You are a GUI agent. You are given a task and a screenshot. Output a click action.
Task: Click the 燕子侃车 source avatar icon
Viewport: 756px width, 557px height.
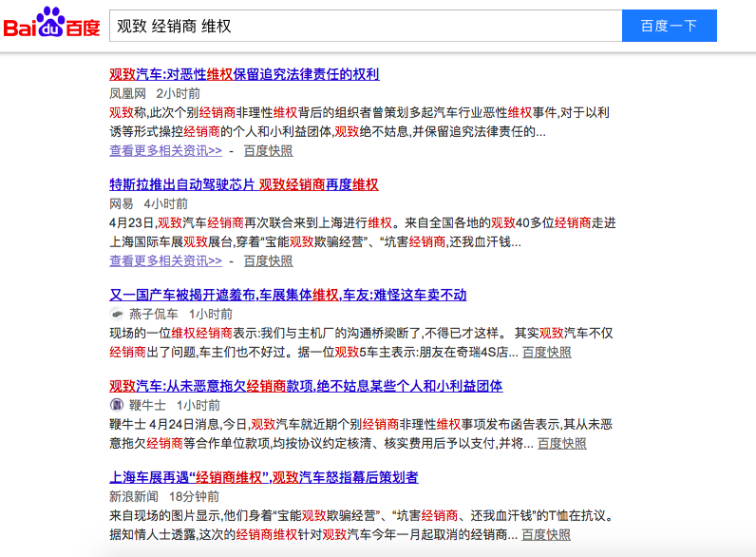(x=117, y=315)
